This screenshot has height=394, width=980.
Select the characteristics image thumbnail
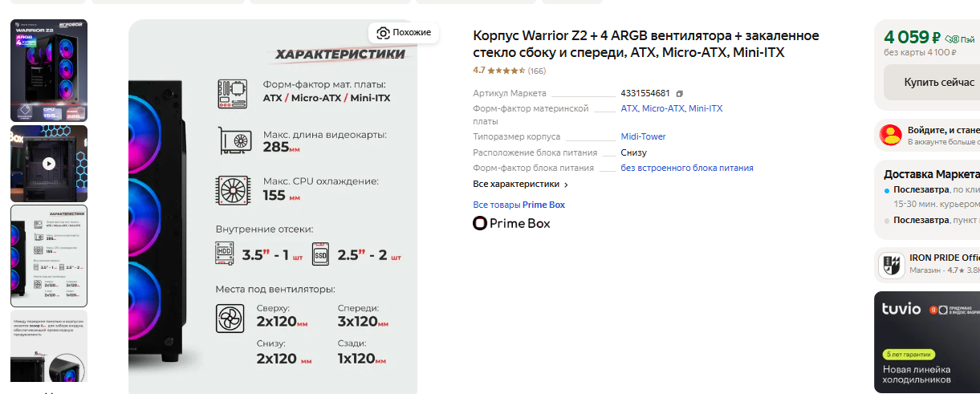coord(49,256)
